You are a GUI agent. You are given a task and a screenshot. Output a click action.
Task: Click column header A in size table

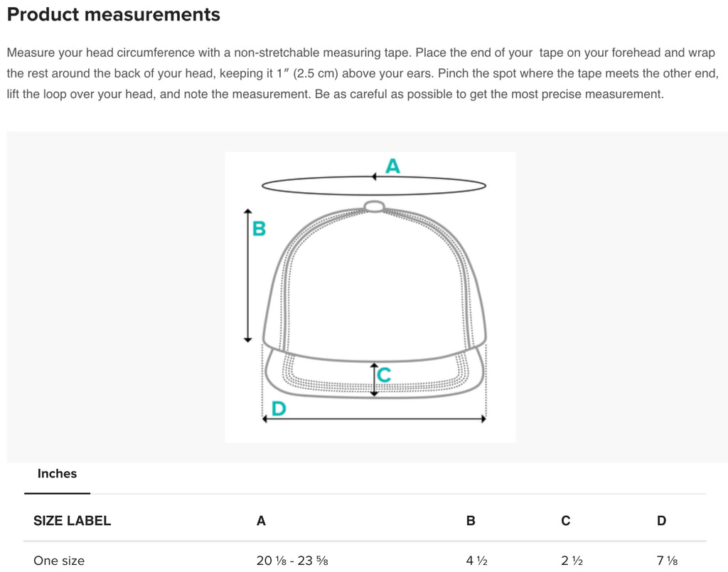click(261, 521)
